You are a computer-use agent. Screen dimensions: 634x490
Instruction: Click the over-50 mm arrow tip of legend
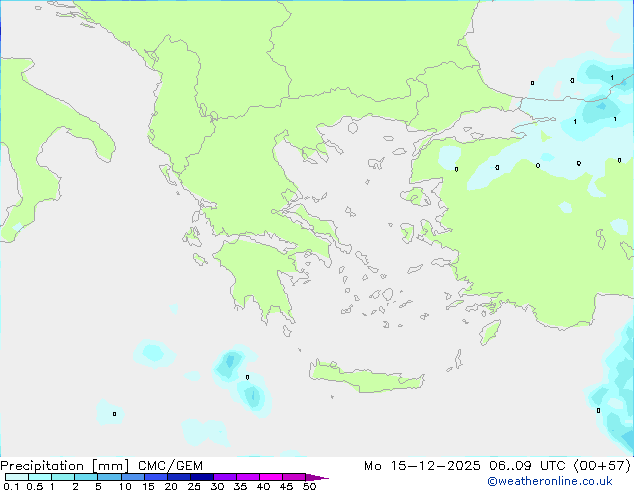click(x=317, y=478)
